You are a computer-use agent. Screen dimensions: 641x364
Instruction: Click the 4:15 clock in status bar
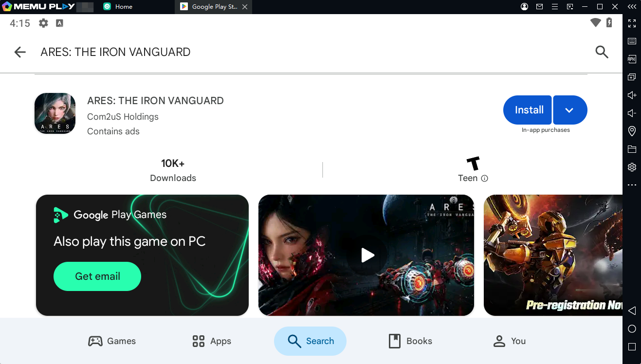pyautogui.click(x=20, y=23)
